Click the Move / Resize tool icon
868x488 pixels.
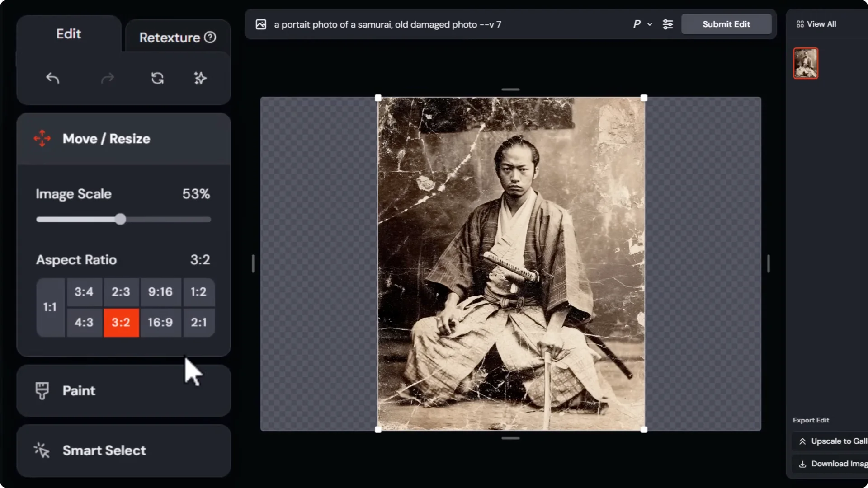pyautogui.click(x=42, y=139)
